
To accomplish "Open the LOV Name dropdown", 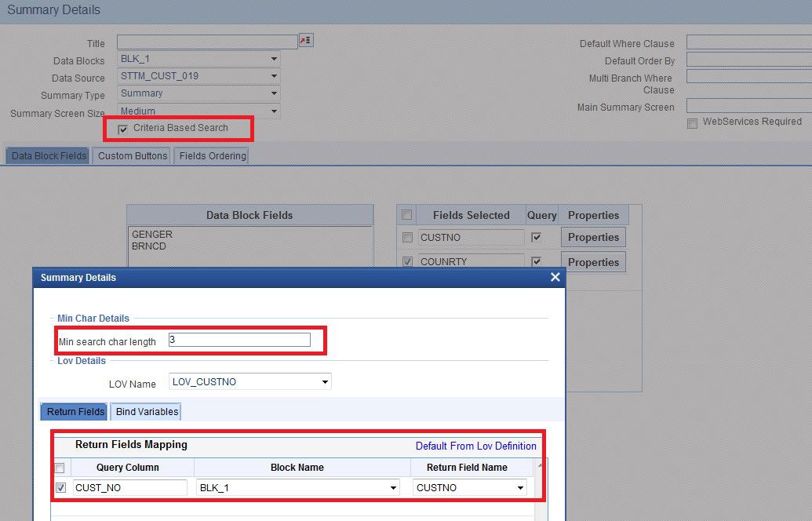I will pos(250,381).
